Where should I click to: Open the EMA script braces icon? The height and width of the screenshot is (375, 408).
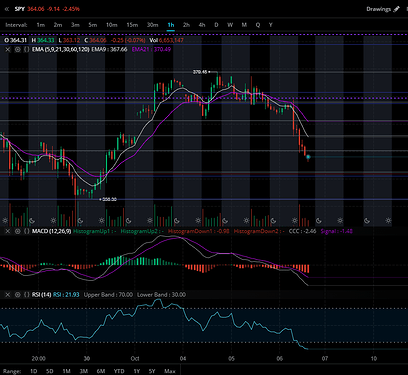26,49
